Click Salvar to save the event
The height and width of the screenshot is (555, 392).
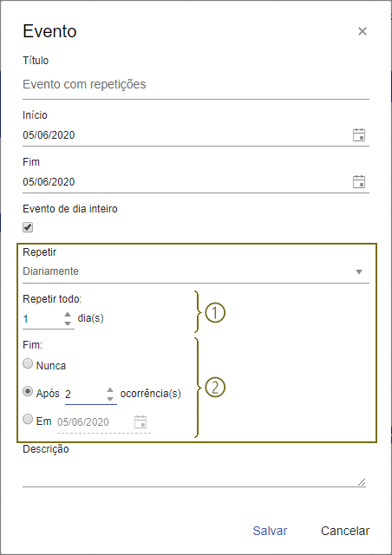[x=270, y=531]
